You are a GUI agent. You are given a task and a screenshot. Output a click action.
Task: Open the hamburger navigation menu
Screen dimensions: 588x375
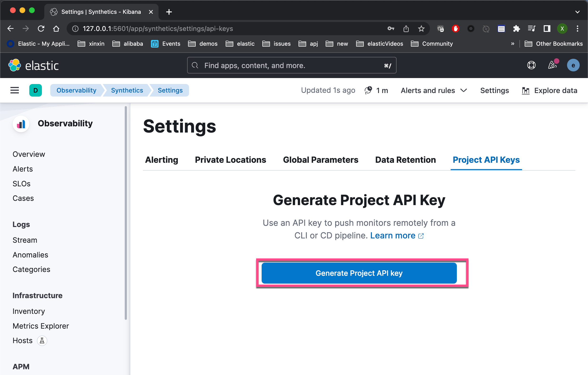pos(15,90)
